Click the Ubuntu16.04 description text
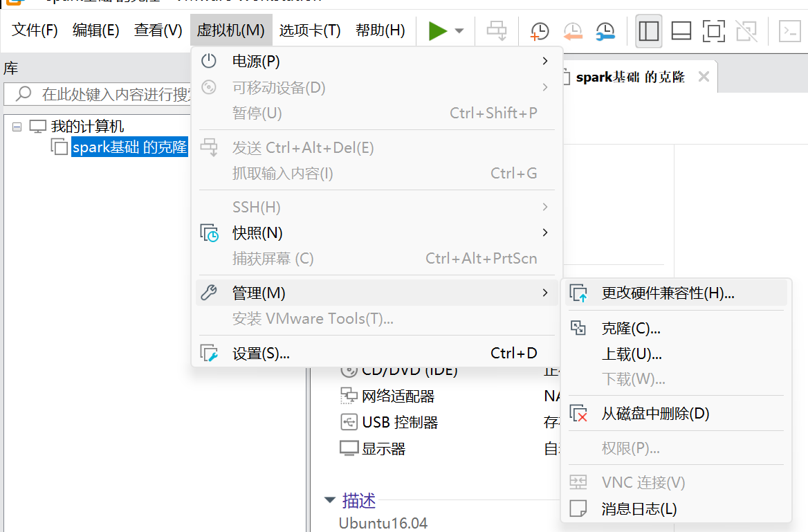 (383, 523)
